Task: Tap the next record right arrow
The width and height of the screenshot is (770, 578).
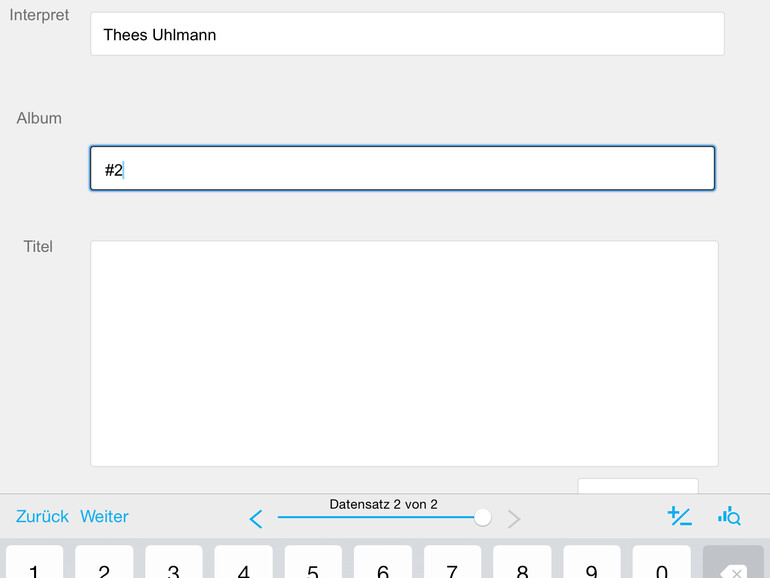Action: click(514, 518)
